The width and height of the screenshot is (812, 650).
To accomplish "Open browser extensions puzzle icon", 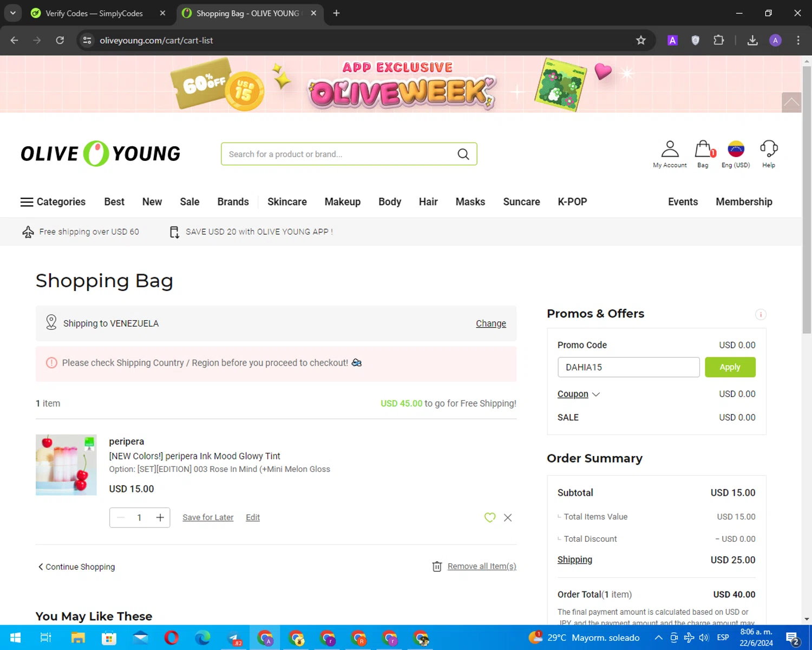I will coord(719,40).
